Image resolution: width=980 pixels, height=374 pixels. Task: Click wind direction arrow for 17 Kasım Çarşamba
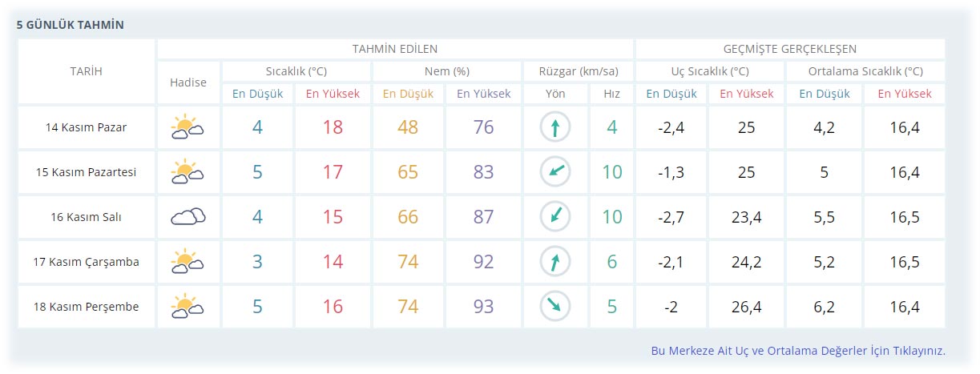pyautogui.click(x=555, y=262)
